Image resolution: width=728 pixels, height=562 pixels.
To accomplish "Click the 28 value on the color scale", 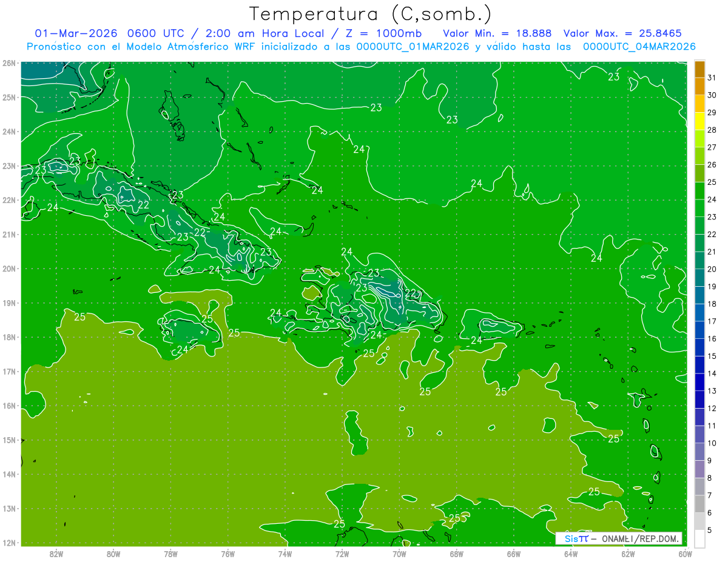I will point(712,130).
